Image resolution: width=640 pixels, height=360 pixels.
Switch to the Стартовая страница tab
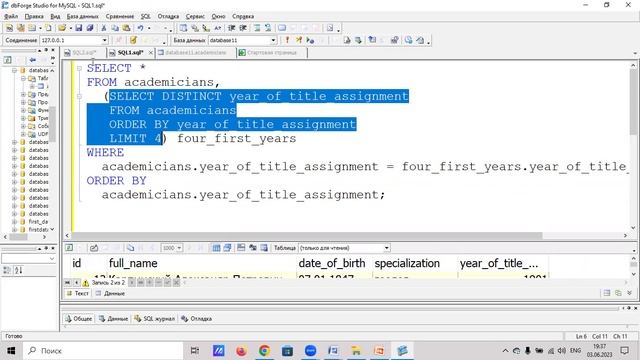[272, 53]
